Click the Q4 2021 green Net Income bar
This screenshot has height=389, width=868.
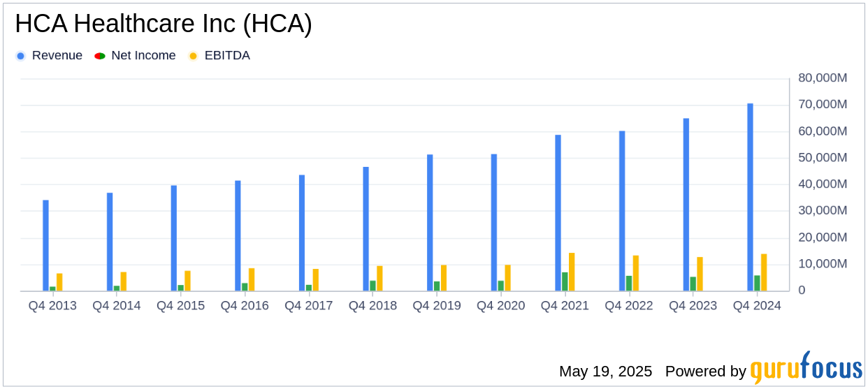click(x=565, y=281)
